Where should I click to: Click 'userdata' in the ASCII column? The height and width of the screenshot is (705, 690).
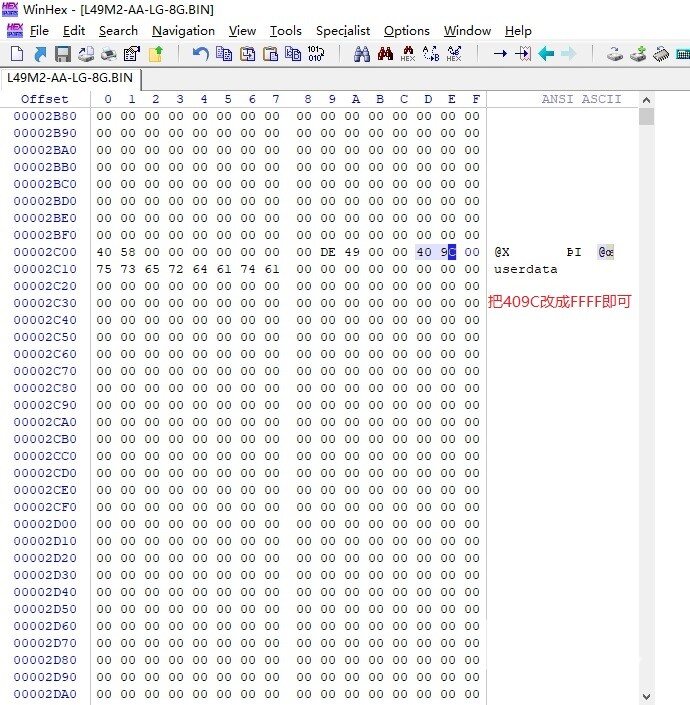tap(525, 269)
